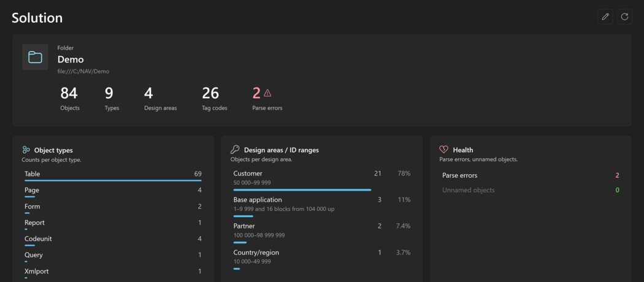
Task: Click the parse errors warning triangle
Action: pyautogui.click(x=267, y=93)
